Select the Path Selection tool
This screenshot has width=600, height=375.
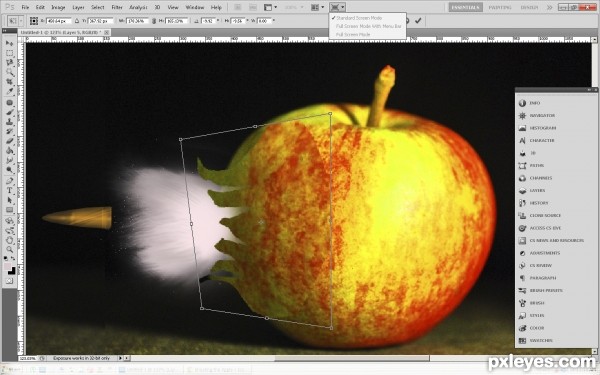click(x=10, y=200)
